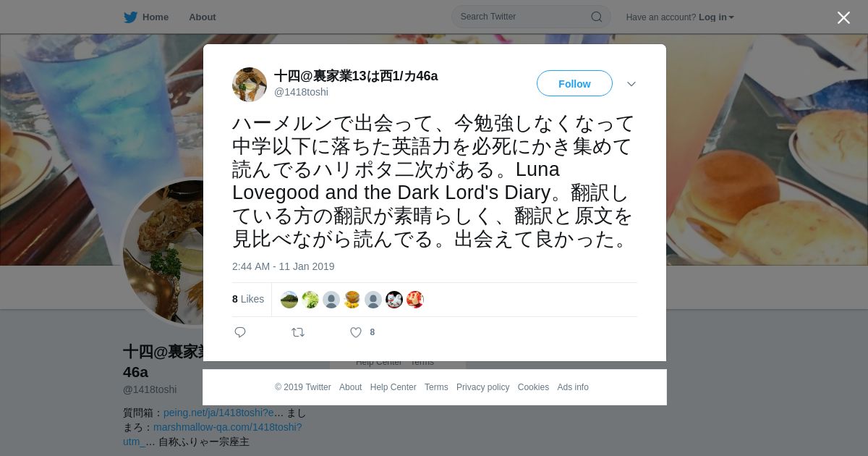868x456 pixels.
Task: Click the Twitter bird Home icon
Action: [x=130, y=17]
